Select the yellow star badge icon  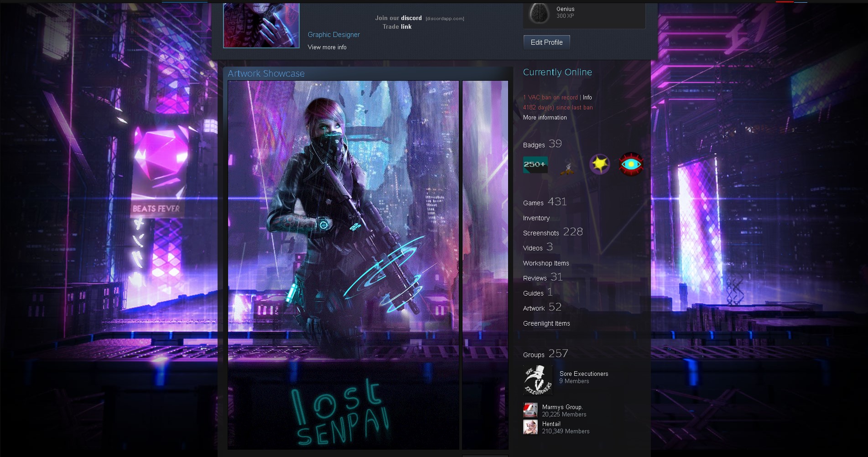(x=599, y=164)
